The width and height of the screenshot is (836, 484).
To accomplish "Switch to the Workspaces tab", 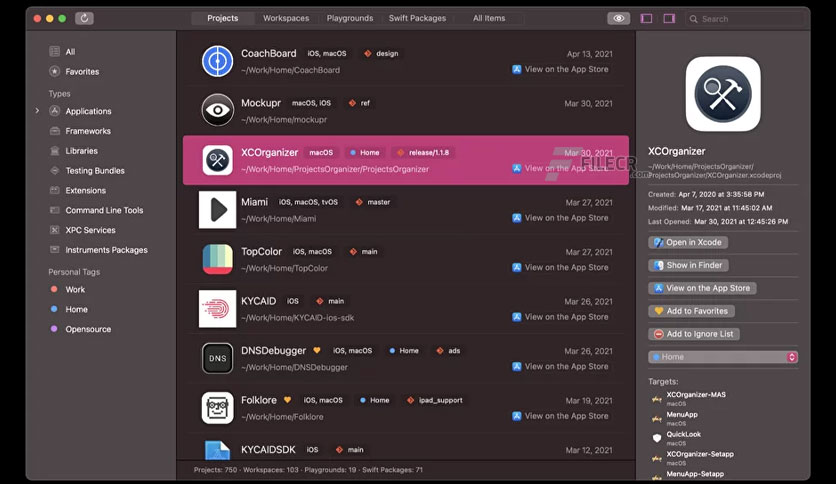I will coord(286,18).
